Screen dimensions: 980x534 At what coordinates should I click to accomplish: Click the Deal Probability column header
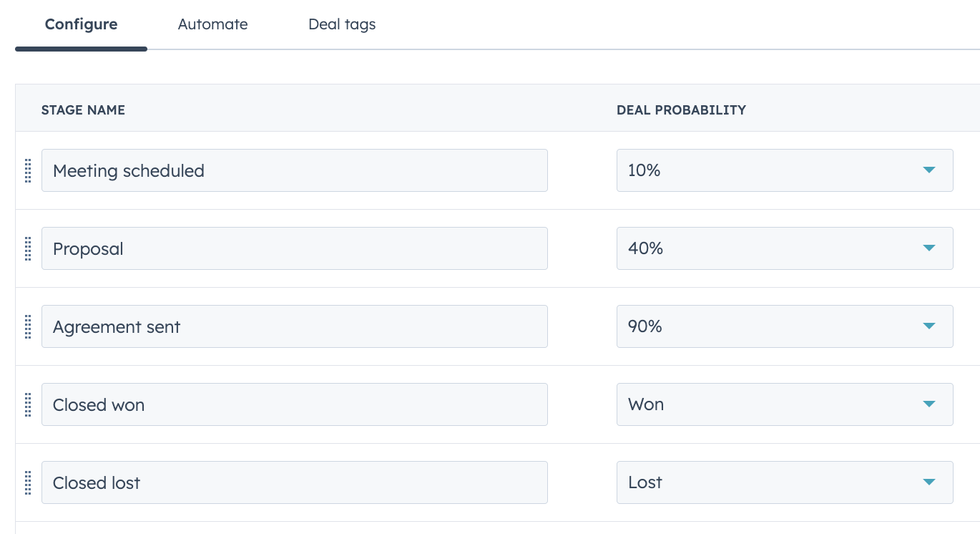[681, 110]
